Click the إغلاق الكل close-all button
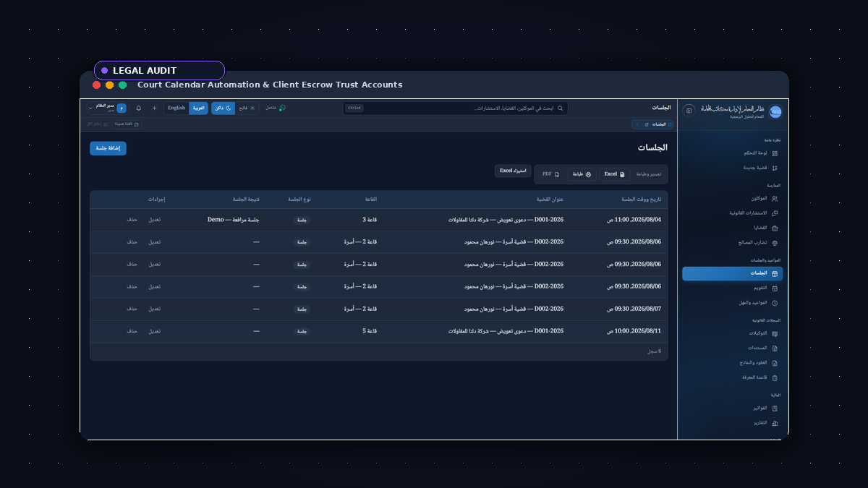The image size is (868, 488). tap(97, 124)
